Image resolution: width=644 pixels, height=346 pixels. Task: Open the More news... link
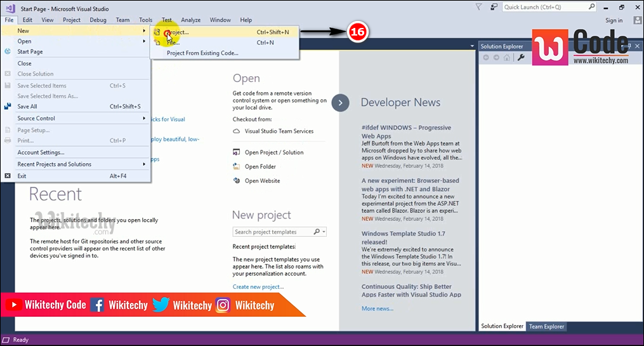[x=377, y=309]
